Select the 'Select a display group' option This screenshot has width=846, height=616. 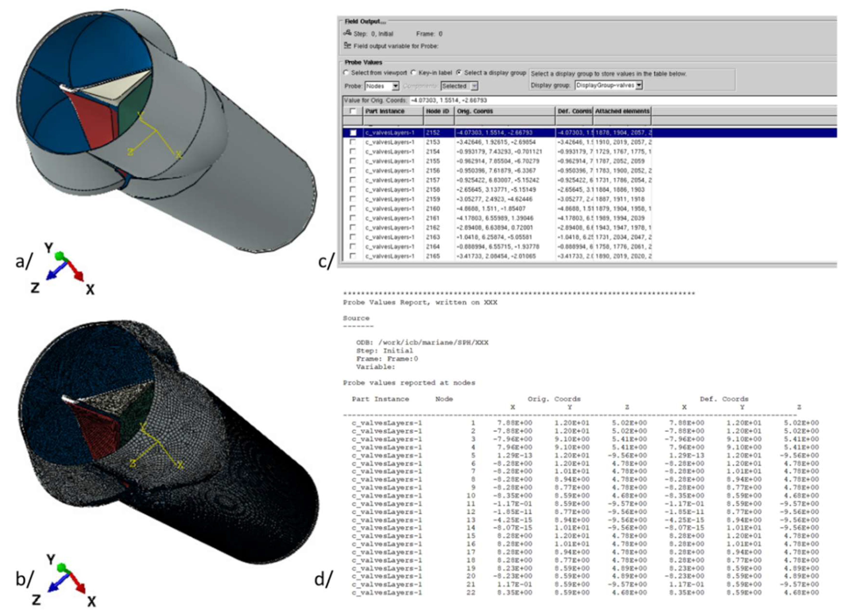[x=459, y=73]
